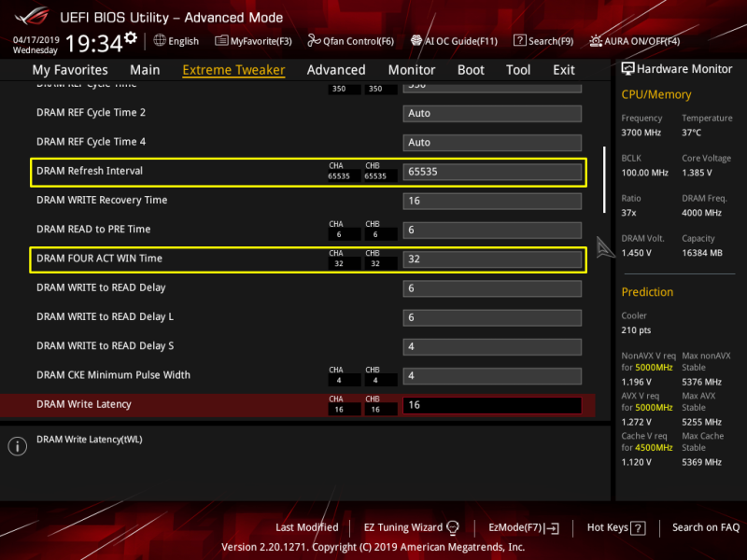Open the Boot menu tab
This screenshot has width=747, height=560.
point(471,69)
